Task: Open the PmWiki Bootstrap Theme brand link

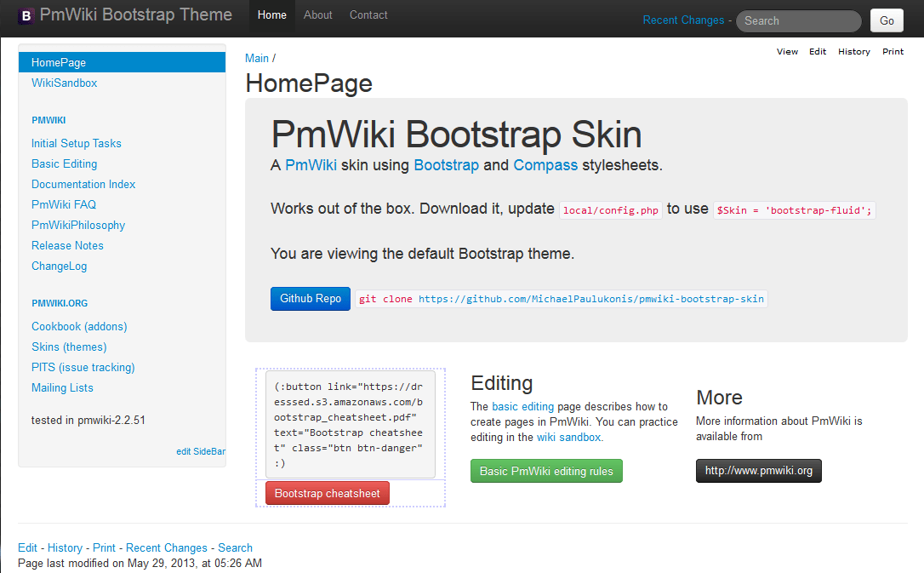Action: [135, 14]
